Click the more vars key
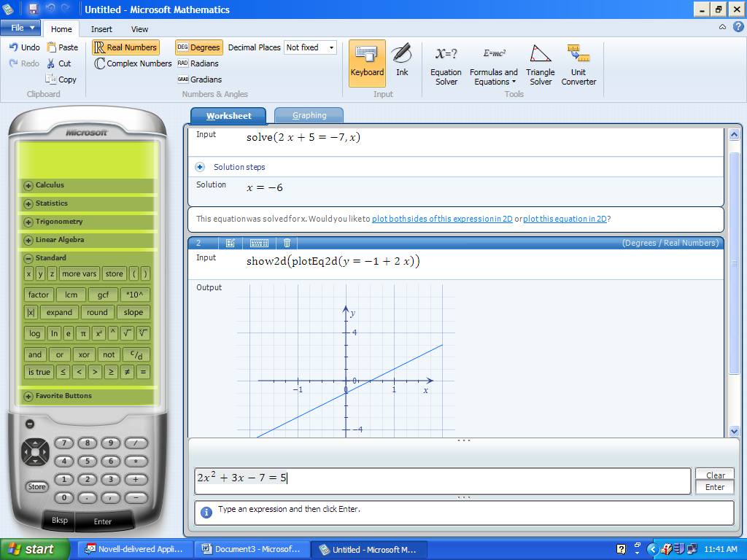747x560 pixels. (x=80, y=274)
